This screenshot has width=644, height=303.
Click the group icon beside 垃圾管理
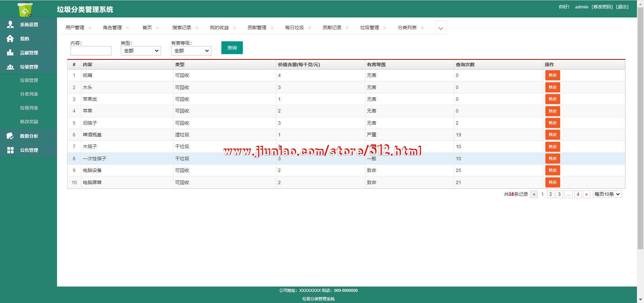click(x=10, y=67)
